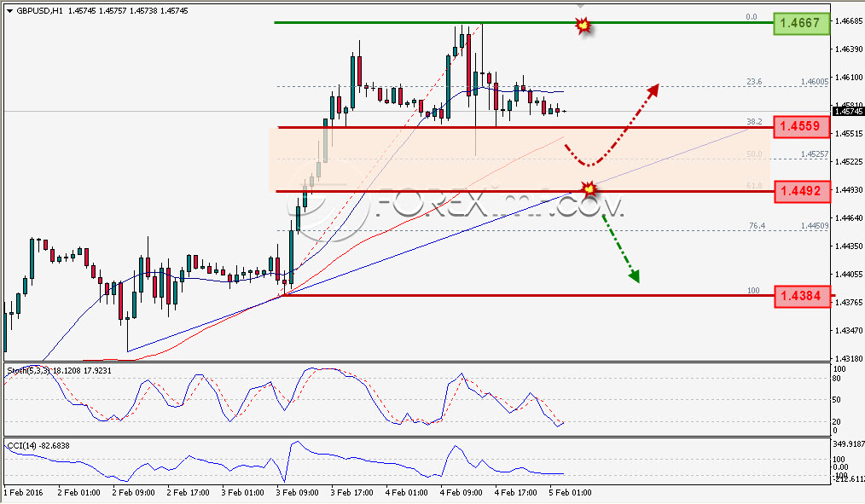
Task: Select the 1.4559 red price label
Action: point(802,127)
